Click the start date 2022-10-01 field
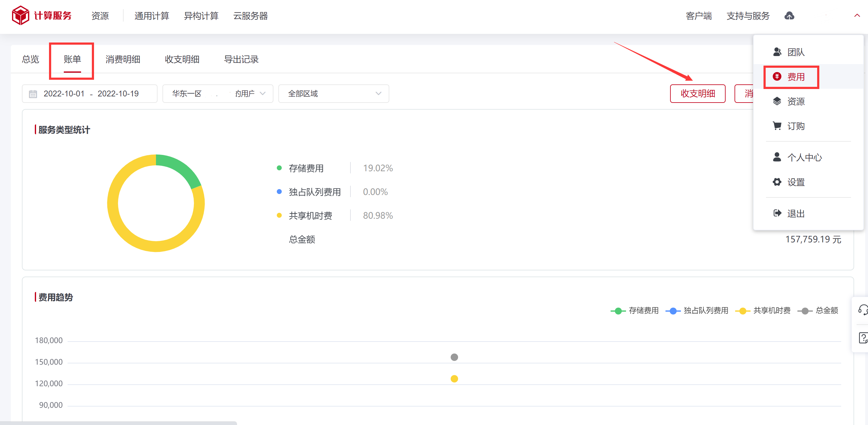 click(64, 94)
